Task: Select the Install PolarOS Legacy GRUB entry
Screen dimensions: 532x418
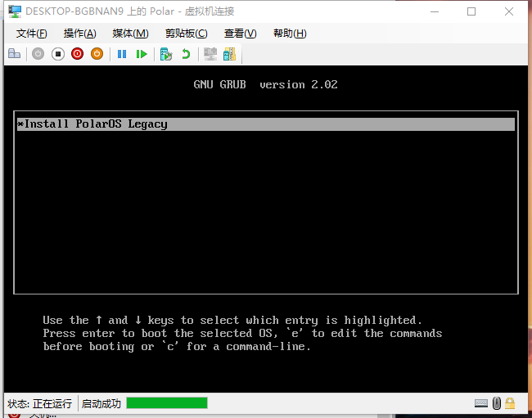Action: 266,124
